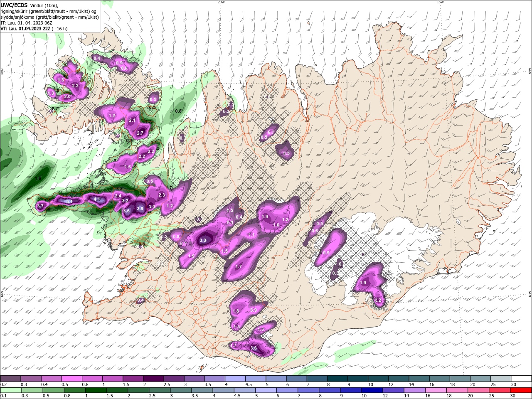
Task: Click the '2.3' precipitation value on the map
Action: pyautogui.click(x=162, y=195)
